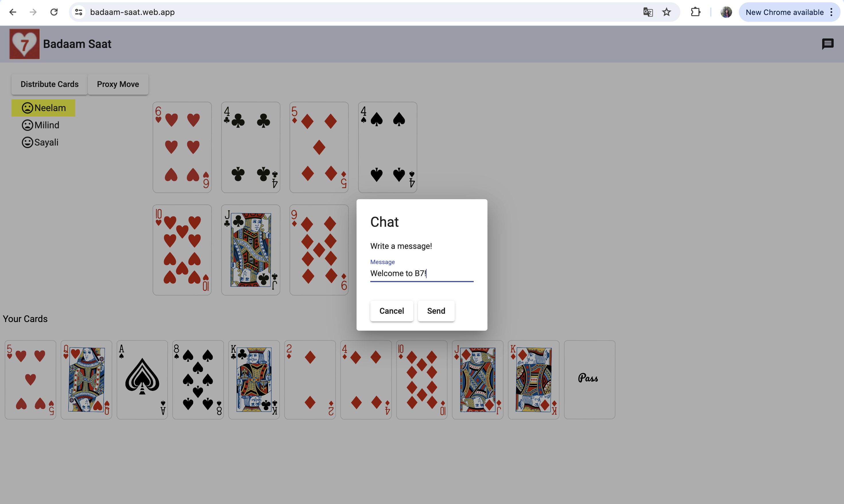
Task: Click the Proxy Move button
Action: tap(118, 84)
